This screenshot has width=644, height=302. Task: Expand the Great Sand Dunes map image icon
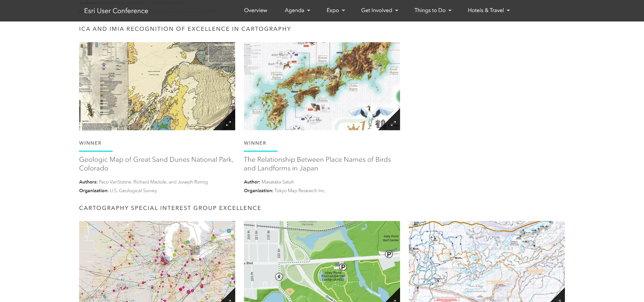coord(229,124)
